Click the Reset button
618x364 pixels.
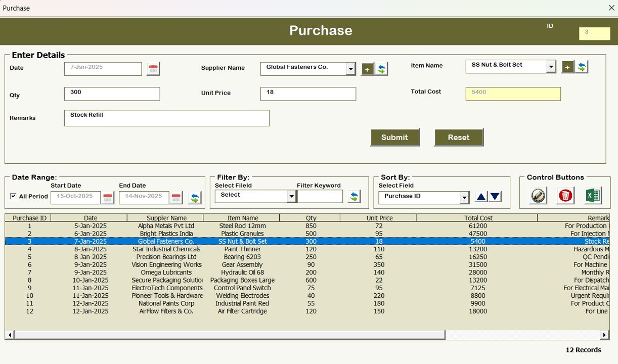click(458, 137)
